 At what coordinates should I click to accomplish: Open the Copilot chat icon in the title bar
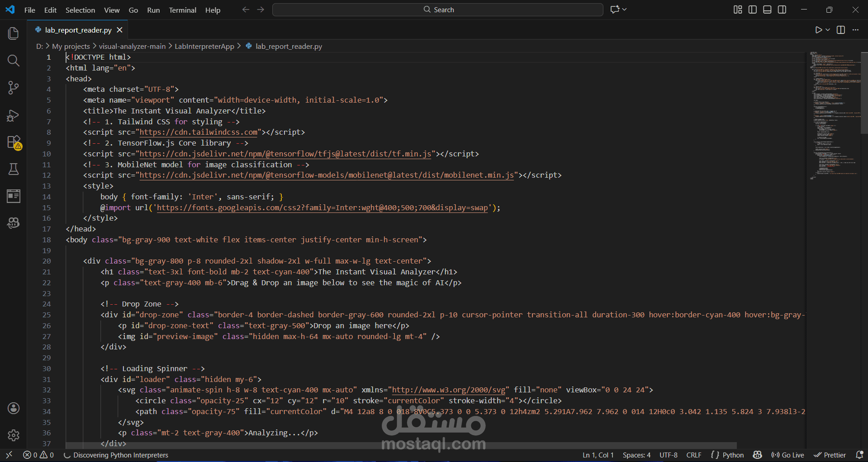[x=615, y=9]
